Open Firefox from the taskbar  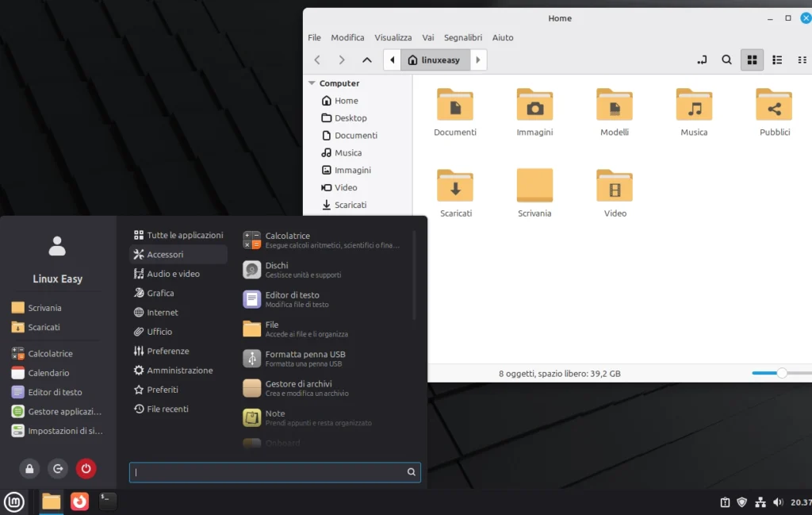(x=79, y=502)
